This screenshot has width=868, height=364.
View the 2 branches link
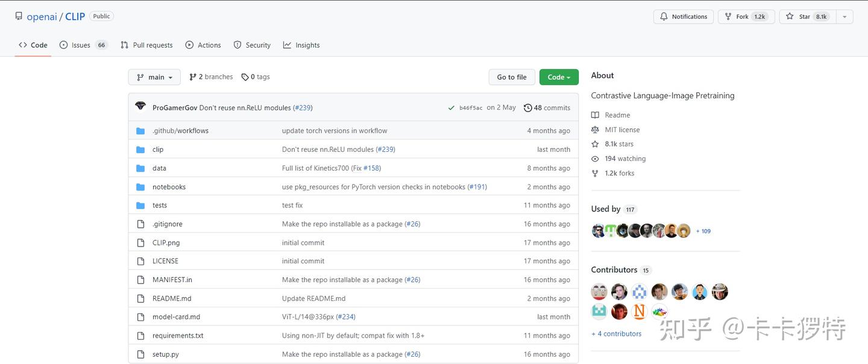211,77
